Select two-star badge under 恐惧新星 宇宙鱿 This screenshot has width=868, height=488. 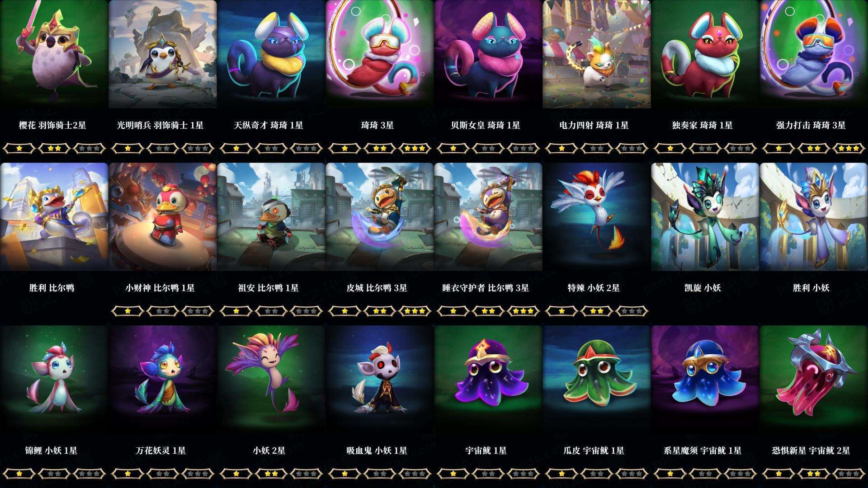point(814,474)
